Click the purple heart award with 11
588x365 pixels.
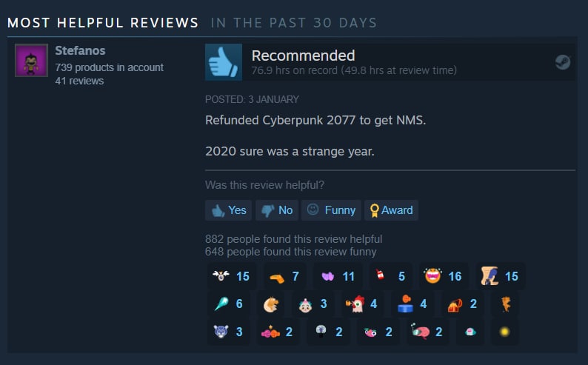pyautogui.click(x=338, y=276)
